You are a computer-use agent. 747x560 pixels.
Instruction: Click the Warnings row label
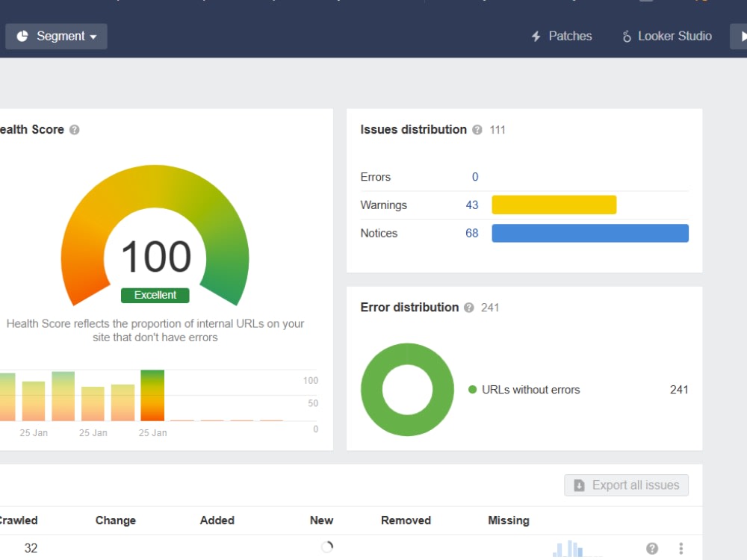pos(383,205)
